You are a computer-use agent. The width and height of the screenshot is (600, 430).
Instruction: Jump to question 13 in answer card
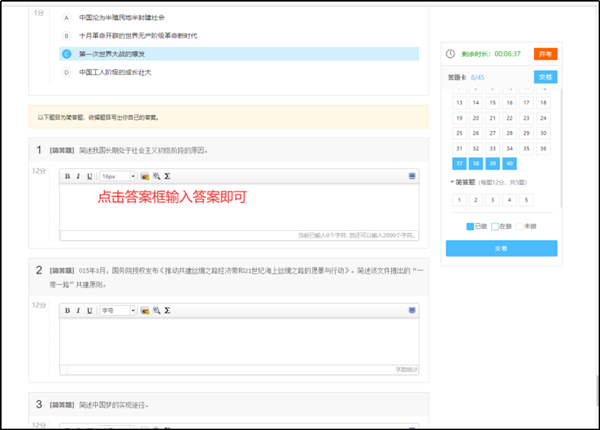click(x=459, y=103)
